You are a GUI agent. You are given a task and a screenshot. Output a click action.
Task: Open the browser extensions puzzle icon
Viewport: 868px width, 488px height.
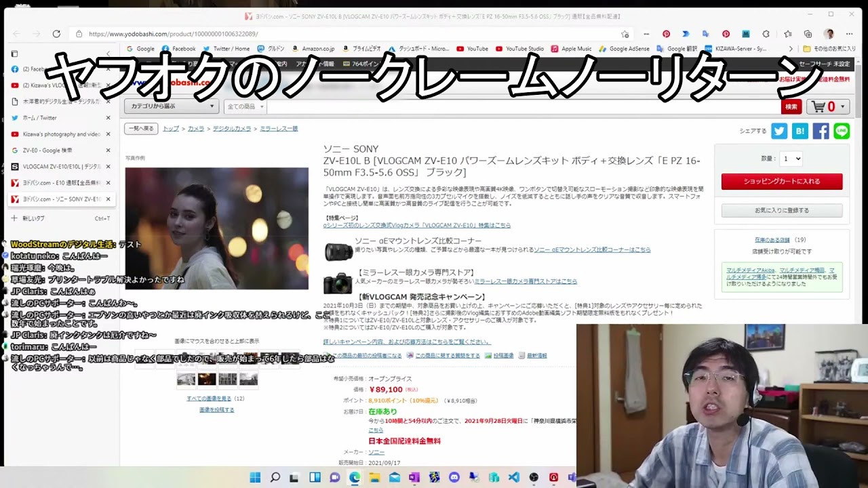coord(766,34)
